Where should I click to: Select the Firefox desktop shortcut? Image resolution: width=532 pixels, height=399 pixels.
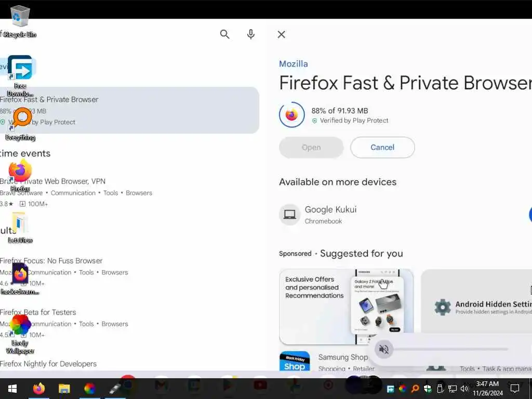pos(20,176)
